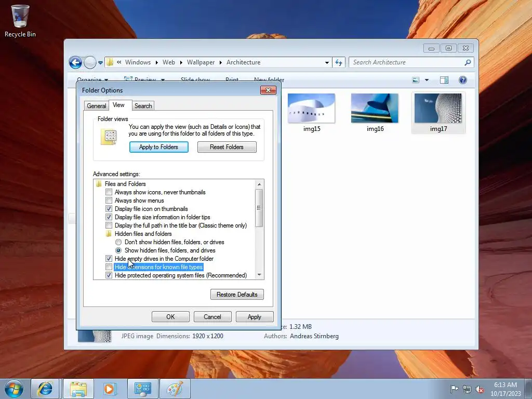The width and height of the screenshot is (532, 399).
Task: Toggle the preview pane icon
Action: pos(444,80)
